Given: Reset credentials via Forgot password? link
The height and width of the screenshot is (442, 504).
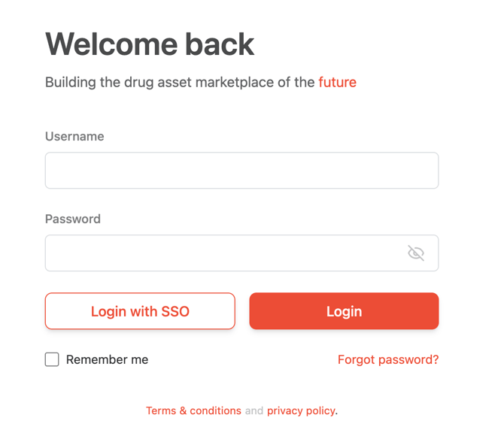Looking at the screenshot, I should (x=387, y=359).
